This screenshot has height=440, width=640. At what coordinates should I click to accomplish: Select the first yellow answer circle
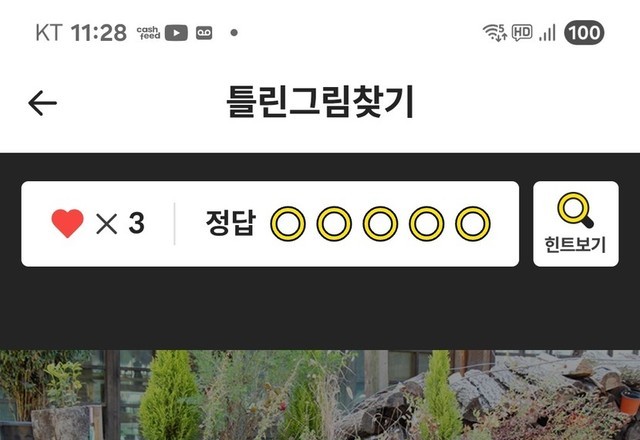pyautogui.click(x=288, y=224)
